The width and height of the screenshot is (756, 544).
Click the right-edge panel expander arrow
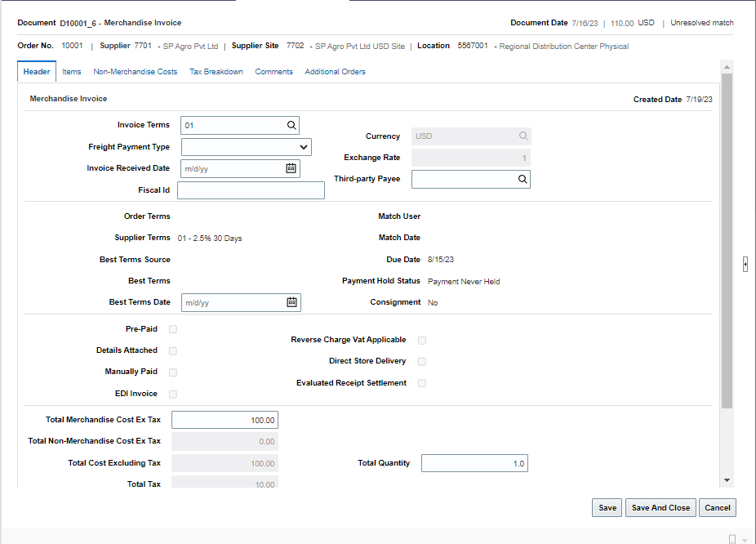point(745,264)
